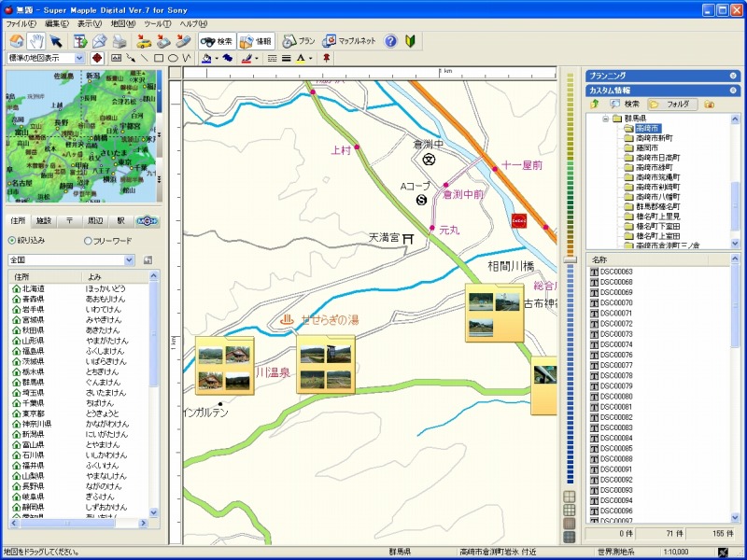
Task: Select the ellipse drawing tool
Action: [174, 58]
